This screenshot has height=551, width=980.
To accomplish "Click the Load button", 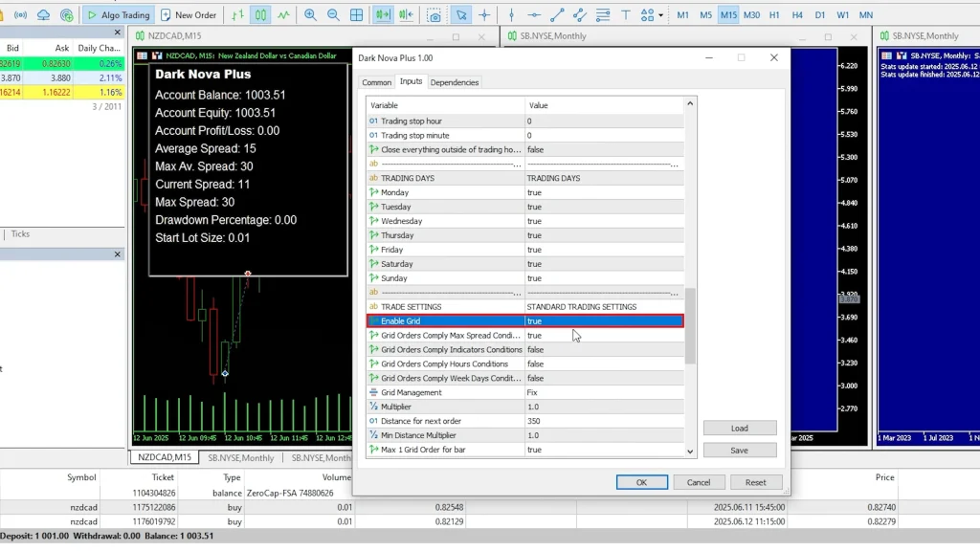I will pyautogui.click(x=739, y=429).
